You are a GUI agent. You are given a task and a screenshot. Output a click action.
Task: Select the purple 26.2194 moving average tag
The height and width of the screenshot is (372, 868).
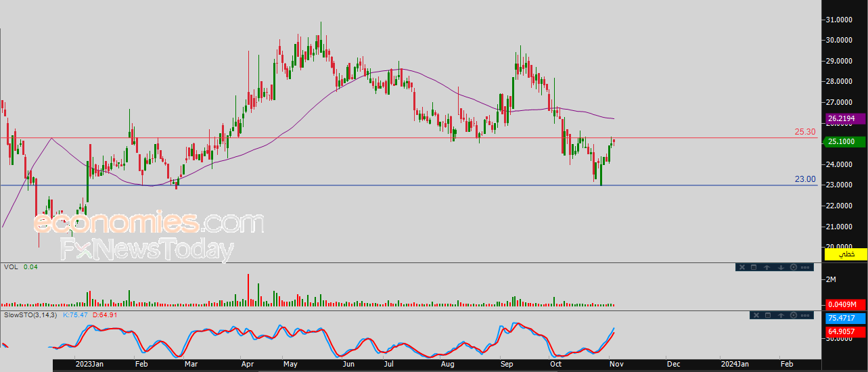click(x=845, y=118)
